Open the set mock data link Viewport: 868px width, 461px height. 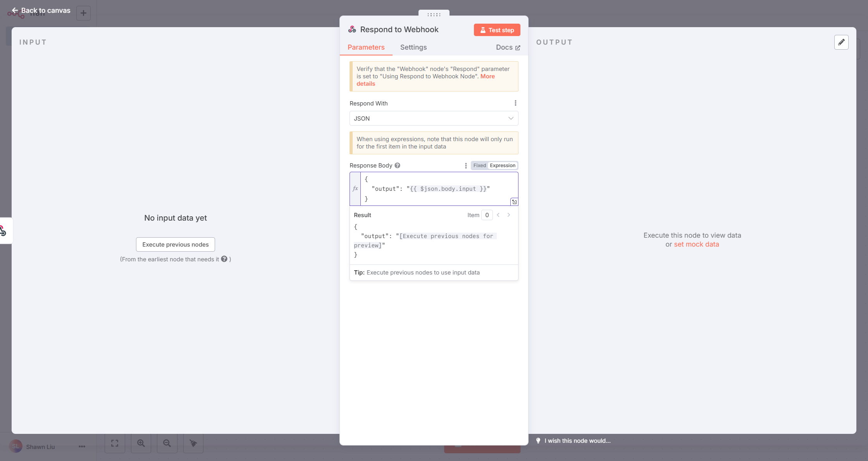click(x=696, y=244)
